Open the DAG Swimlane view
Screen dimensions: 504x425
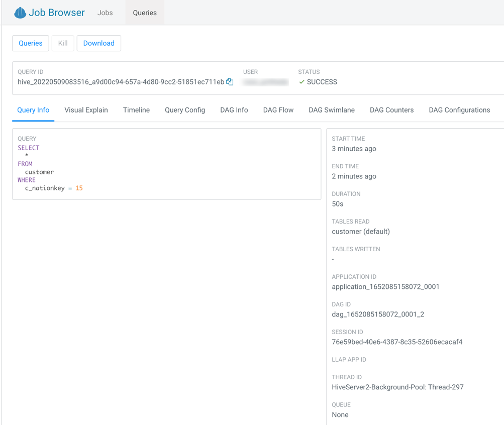tap(331, 110)
